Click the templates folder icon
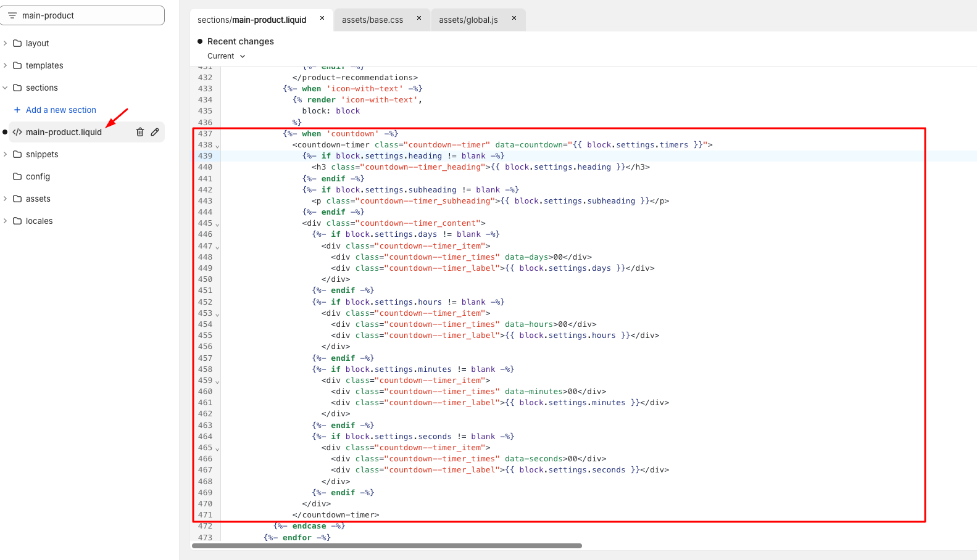The image size is (977, 560). [x=17, y=65]
